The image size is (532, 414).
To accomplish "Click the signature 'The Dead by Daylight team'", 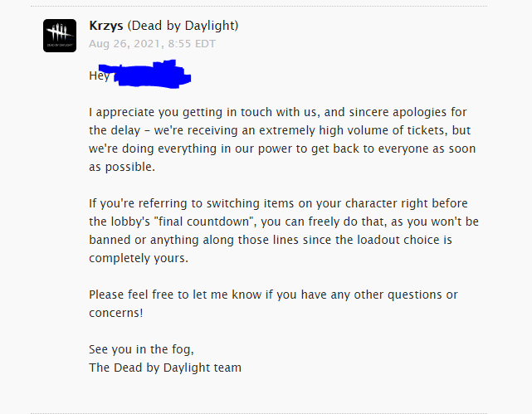I will (x=165, y=368).
